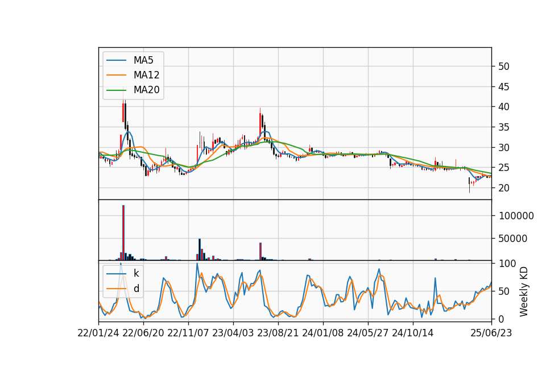The height and width of the screenshot is (392, 546).
Task: Select the 23/04/03 date tick label
Action: (x=233, y=333)
